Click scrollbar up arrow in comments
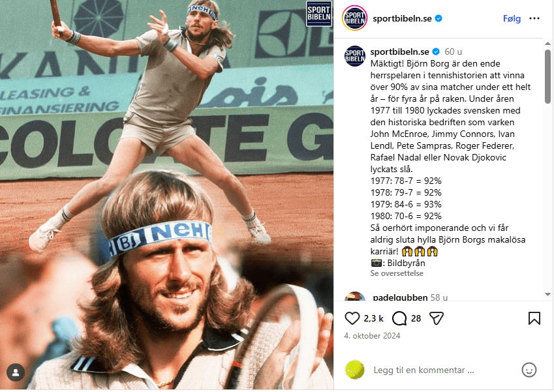This screenshot has width=554, height=392. tap(547, 44)
